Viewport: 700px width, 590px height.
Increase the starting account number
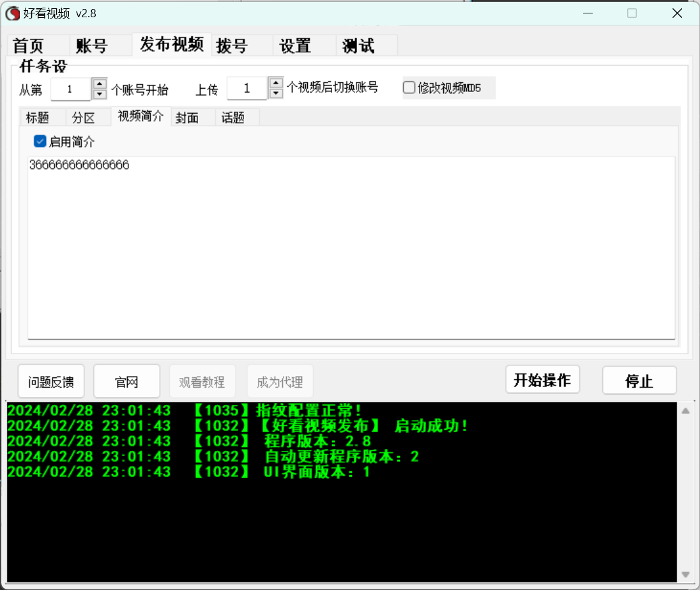point(100,84)
